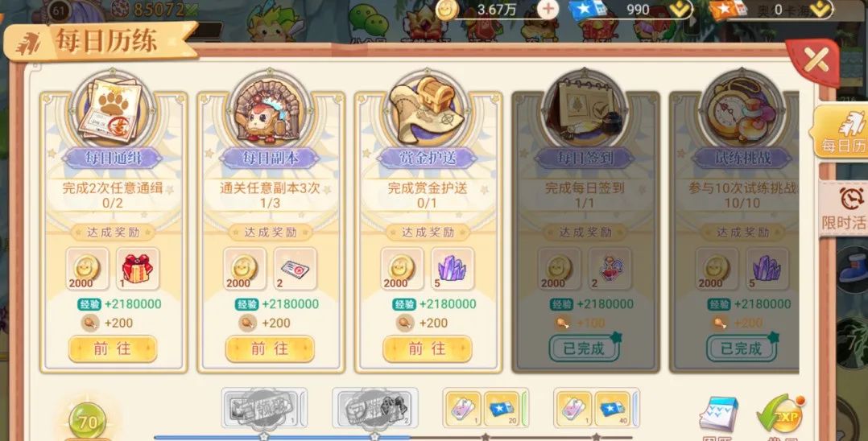This screenshot has height=441, width=868.
Task: Switch to the 每日历练 side tab
Action: (841, 132)
